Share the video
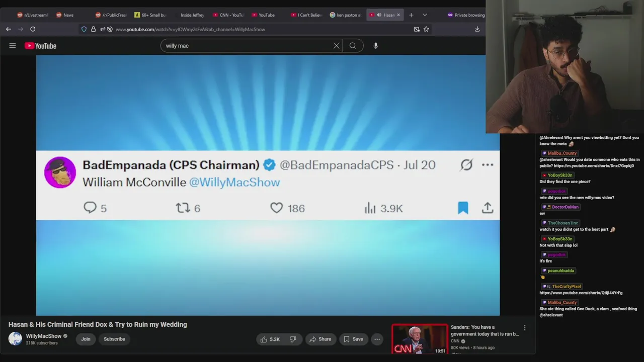 pyautogui.click(x=320, y=339)
